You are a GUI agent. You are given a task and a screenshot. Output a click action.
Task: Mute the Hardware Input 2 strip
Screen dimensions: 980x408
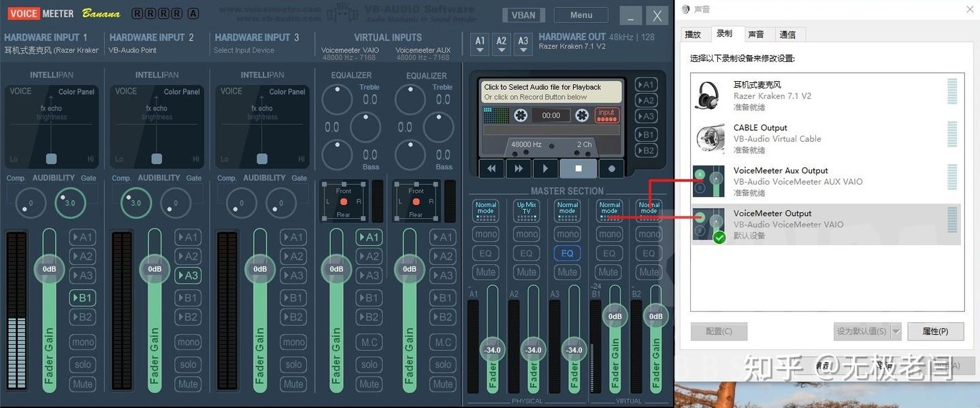pos(188,383)
